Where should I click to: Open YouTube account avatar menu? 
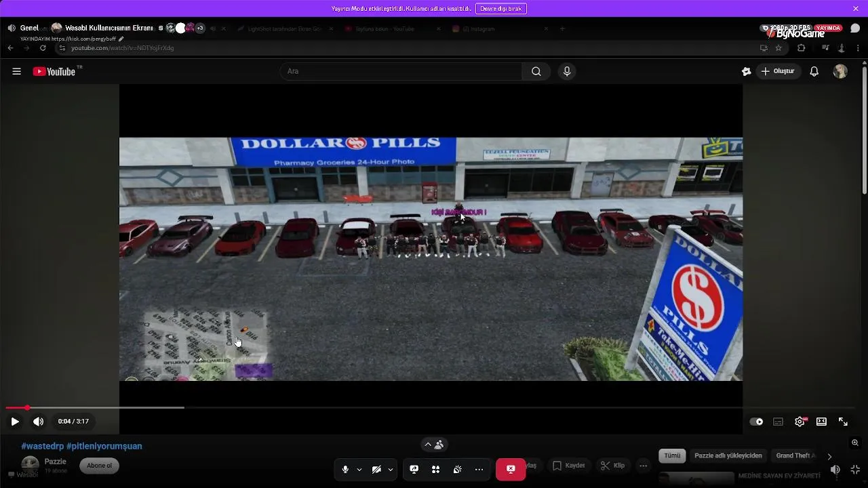[x=840, y=71]
